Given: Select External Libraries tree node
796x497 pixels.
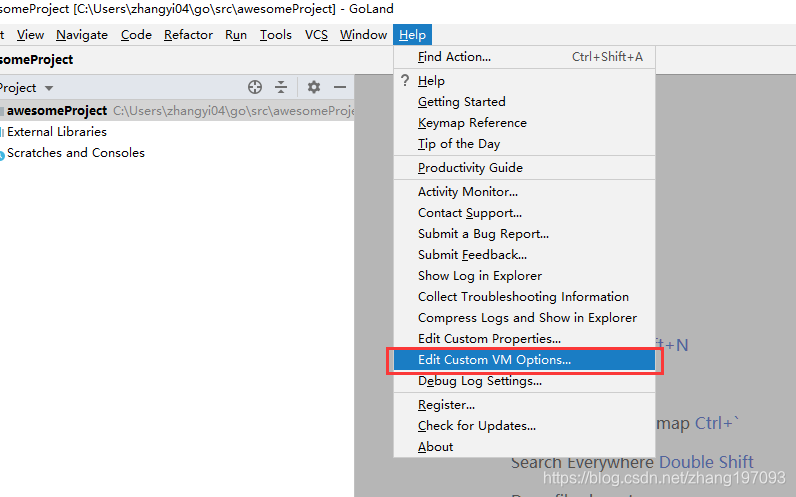Looking at the screenshot, I should (x=57, y=132).
